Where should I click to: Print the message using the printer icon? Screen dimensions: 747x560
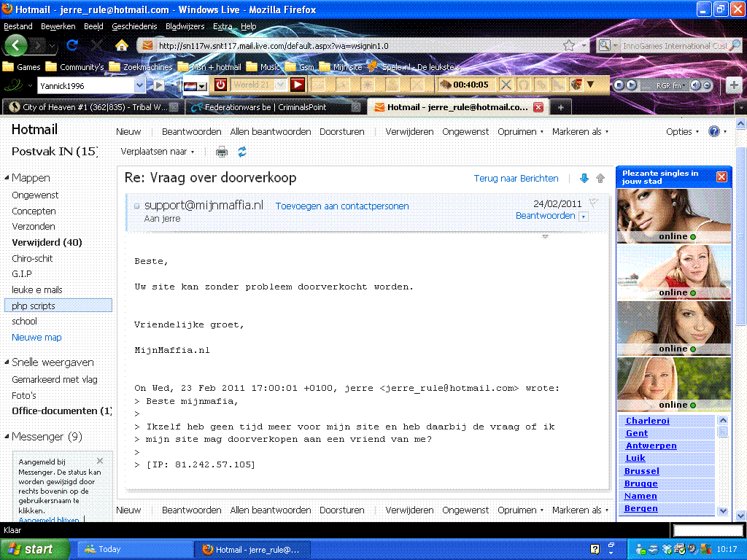tap(222, 152)
